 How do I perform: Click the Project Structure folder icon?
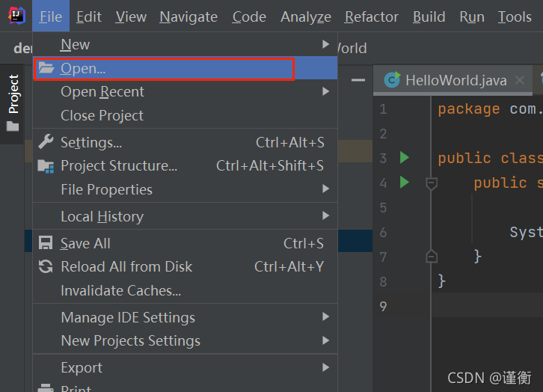point(46,166)
